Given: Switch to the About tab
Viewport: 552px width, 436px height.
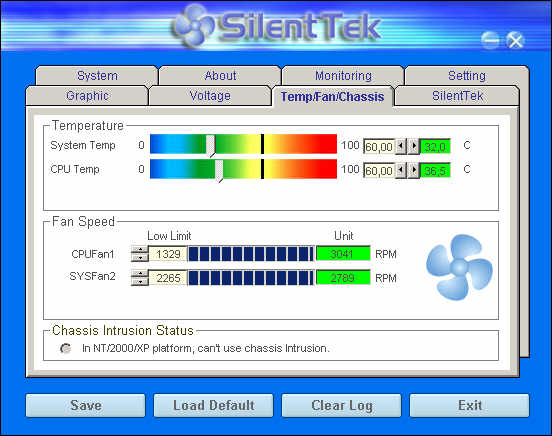Looking at the screenshot, I should tap(220, 75).
